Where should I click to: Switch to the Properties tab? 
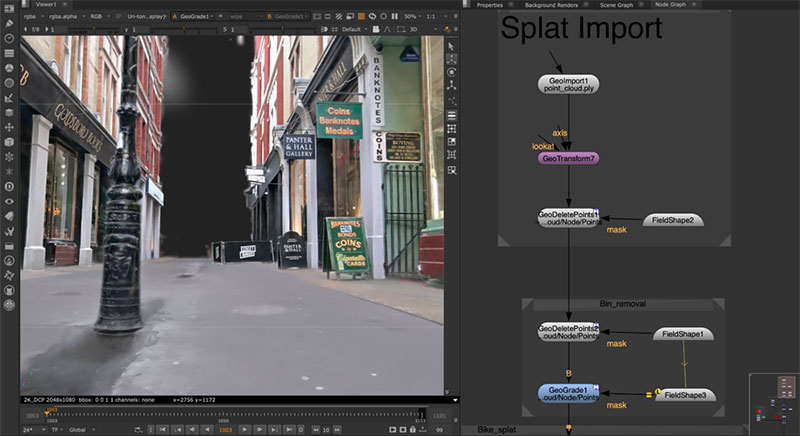point(489,5)
